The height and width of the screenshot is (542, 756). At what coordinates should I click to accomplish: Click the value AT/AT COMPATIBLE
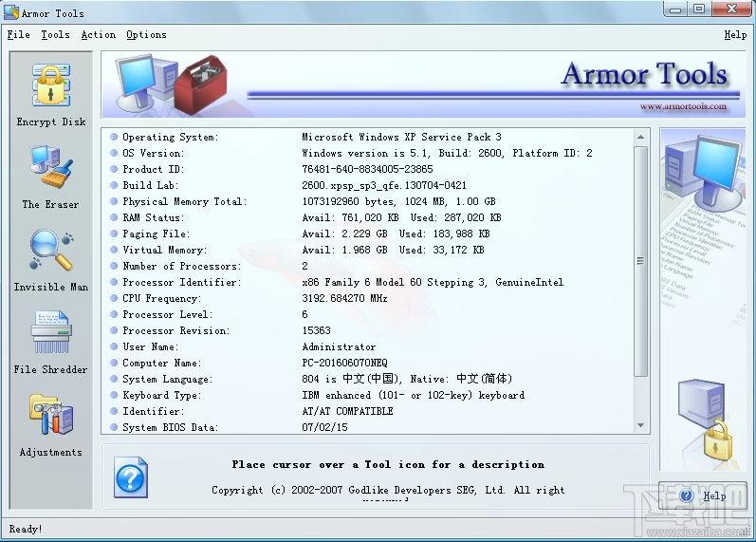pyautogui.click(x=347, y=411)
